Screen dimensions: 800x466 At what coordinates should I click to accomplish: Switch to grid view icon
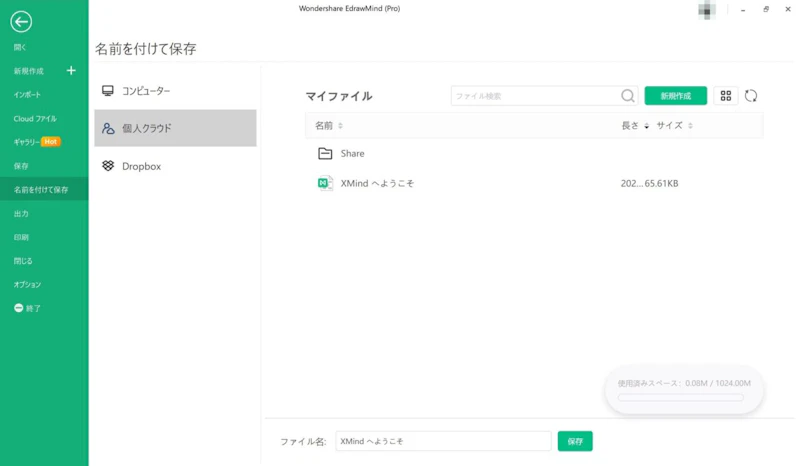pos(726,96)
